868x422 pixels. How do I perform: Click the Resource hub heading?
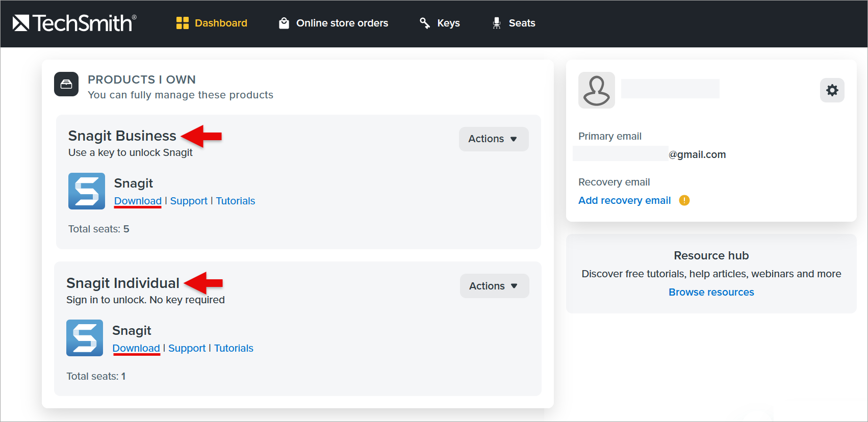pos(711,255)
